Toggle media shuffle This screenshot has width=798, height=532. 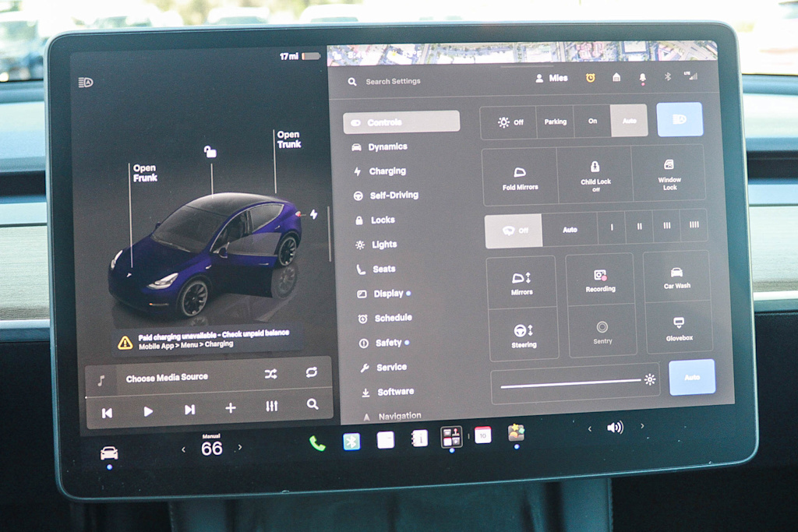[x=270, y=375]
